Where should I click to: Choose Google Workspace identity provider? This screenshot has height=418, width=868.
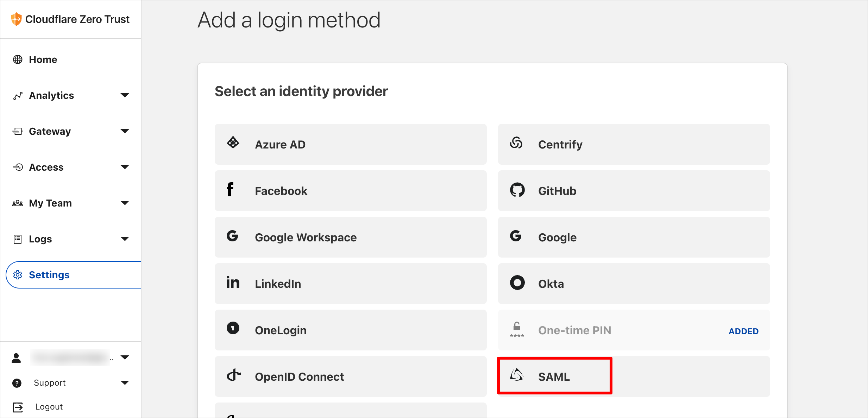351,237
